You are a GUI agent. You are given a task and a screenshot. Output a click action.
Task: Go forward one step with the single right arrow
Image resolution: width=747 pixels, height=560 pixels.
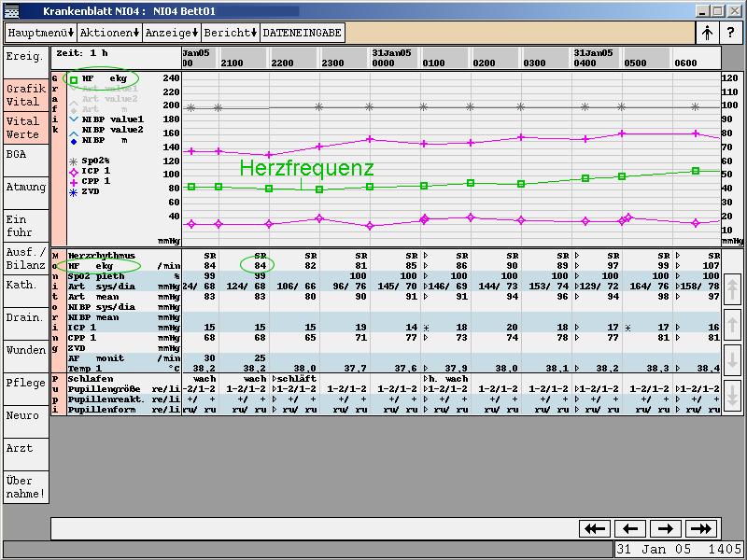coord(666,528)
